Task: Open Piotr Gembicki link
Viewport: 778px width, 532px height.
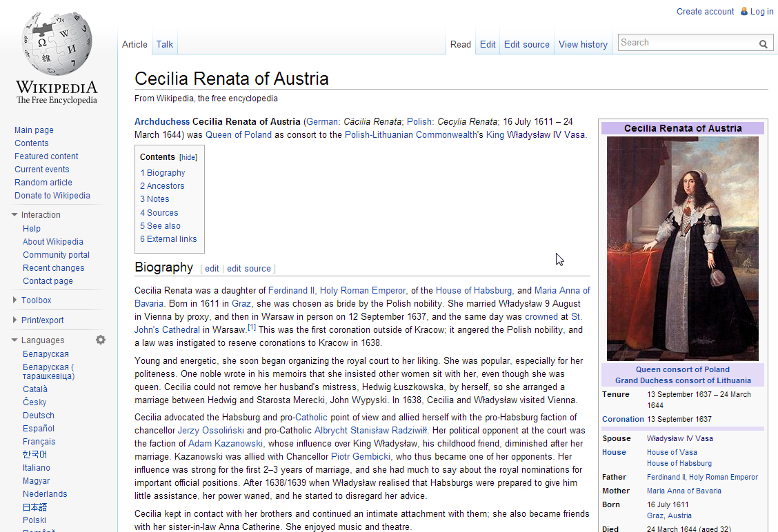Action: (x=361, y=457)
